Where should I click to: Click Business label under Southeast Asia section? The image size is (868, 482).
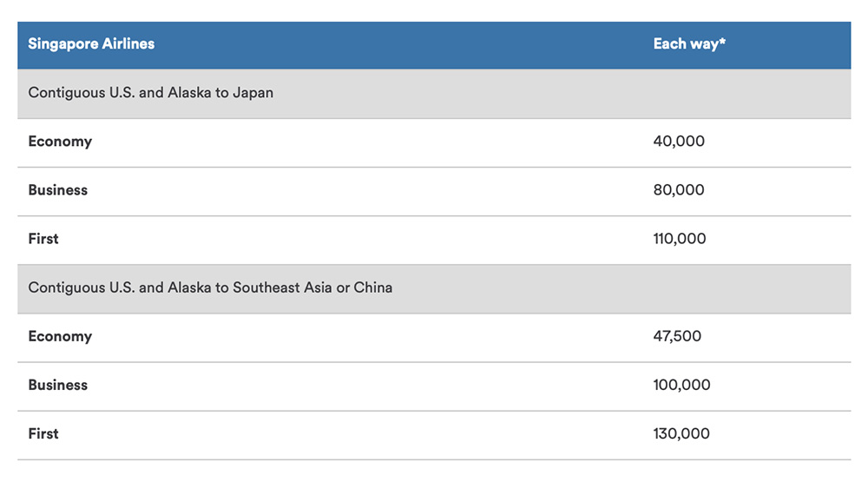click(x=58, y=385)
